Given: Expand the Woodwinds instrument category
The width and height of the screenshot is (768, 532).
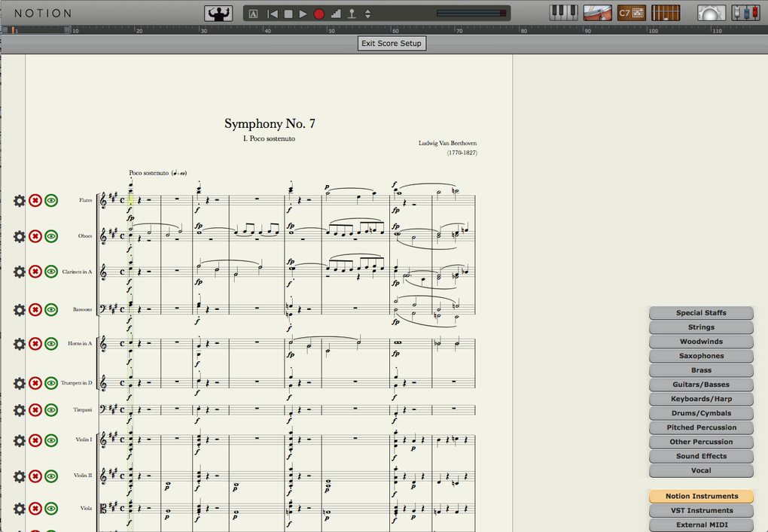Looking at the screenshot, I should pyautogui.click(x=701, y=342).
